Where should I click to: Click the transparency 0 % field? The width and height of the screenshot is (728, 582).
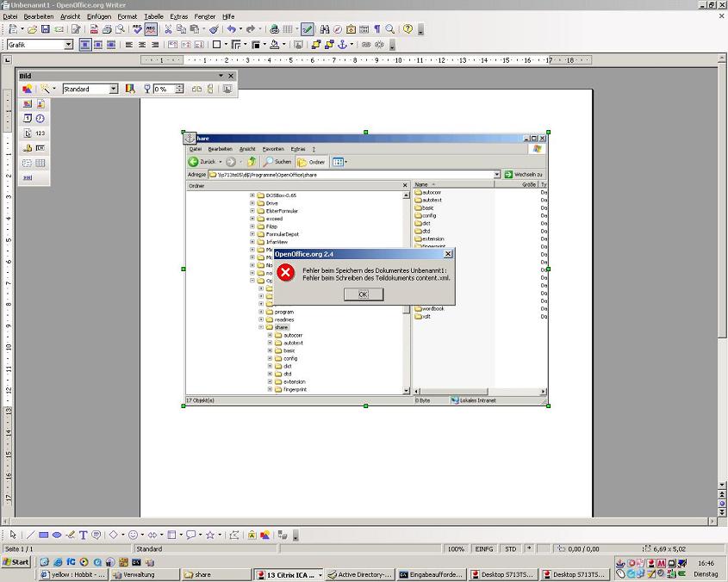pos(165,89)
